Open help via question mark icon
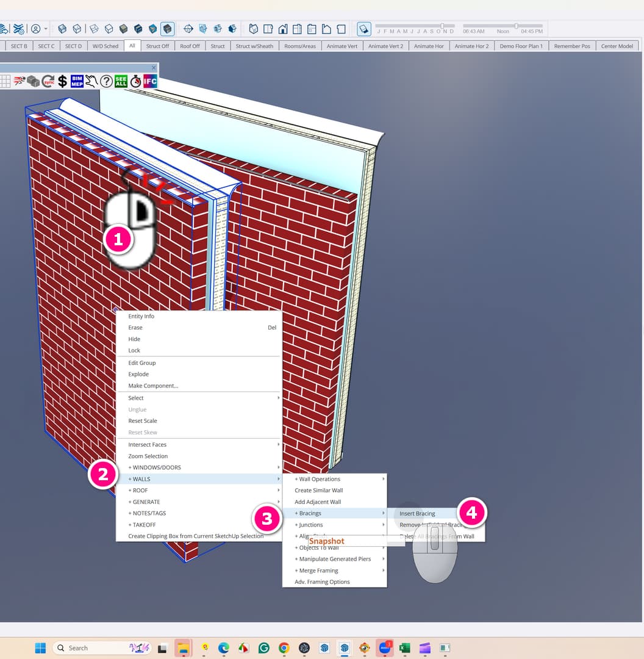This screenshot has width=644, height=659. 106,81
